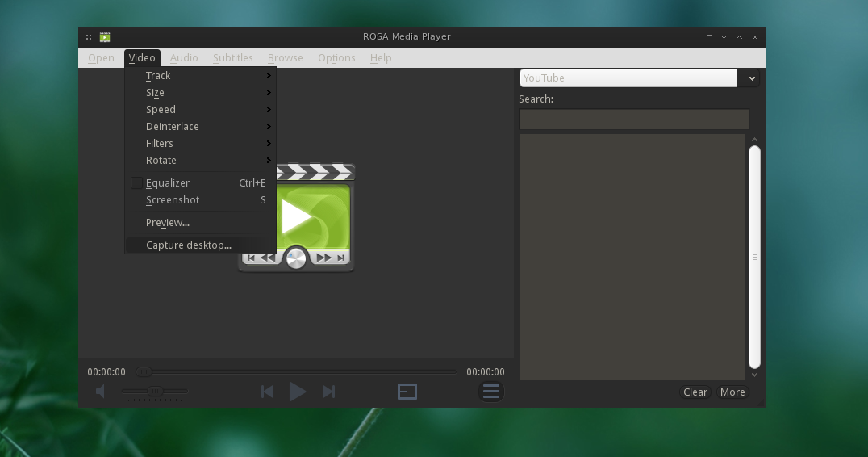Open the Subtitles menu
The width and height of the screenshot is (868, 457).
(232, 57)
